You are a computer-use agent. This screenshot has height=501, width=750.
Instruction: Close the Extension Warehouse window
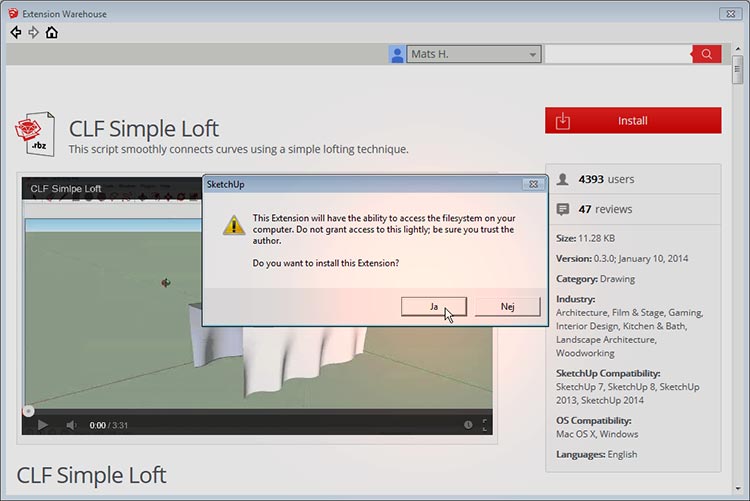tap(730, 13)
